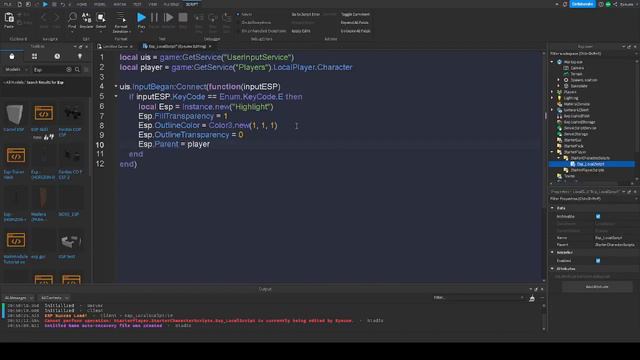Click the first Toolbox model thumbnail
The image size is (640, 360).
click(15, 114)
